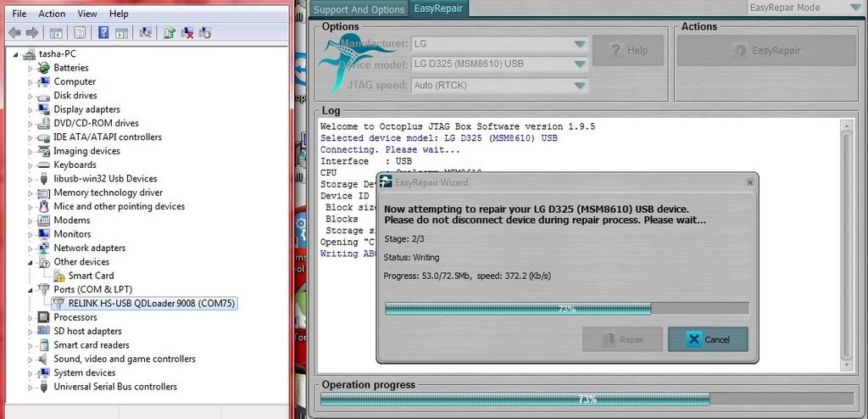Switch to the Support And Options tab

pos(359,9)
